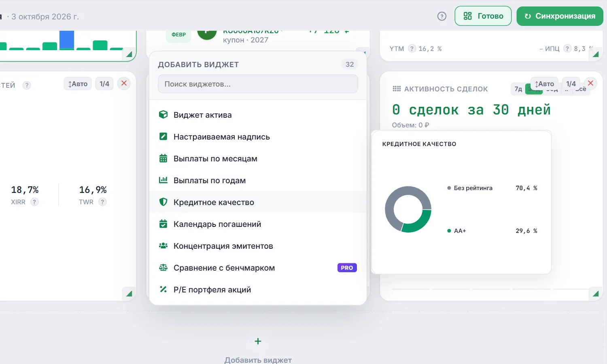The height and width of the screenshot is (364, 607).
Task: Pick Календарь погашений widget
Action: pyautogui.click(x=258, y=224)
